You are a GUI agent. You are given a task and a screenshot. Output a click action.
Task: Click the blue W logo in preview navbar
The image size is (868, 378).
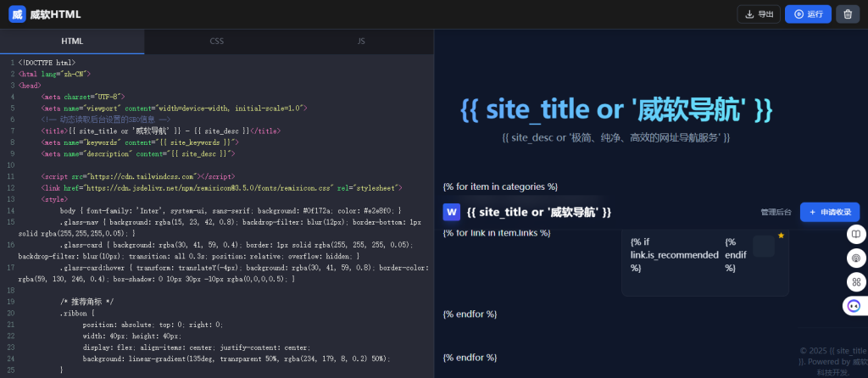(452, 212)
